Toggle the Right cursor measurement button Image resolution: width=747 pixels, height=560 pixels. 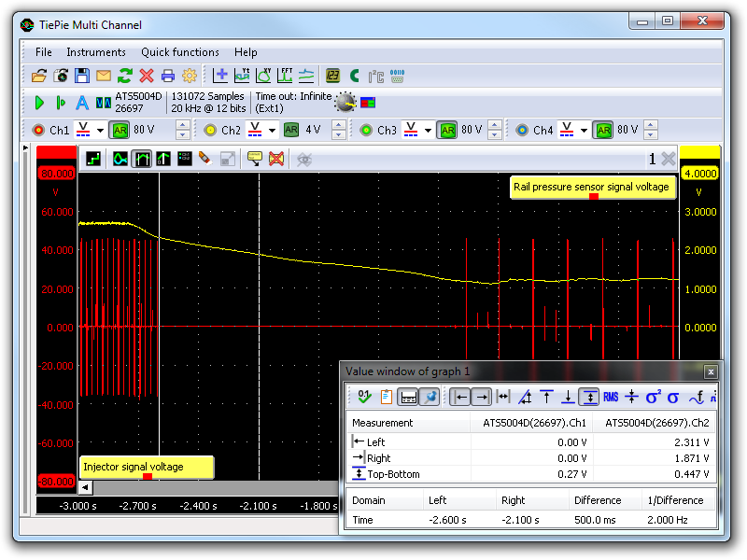[x=482, y=397]
